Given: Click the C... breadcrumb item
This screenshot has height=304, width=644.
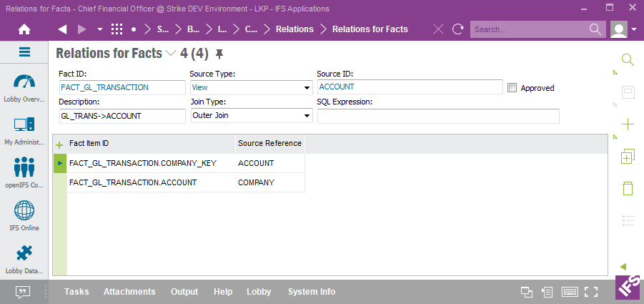Looking at the screenshot, I should [251, 29].
